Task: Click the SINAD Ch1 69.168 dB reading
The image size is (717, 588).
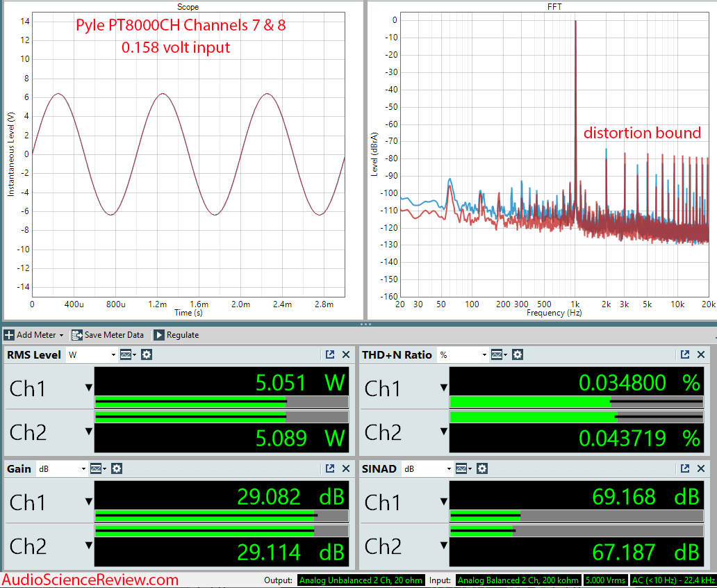Action: click(x=645, y=496)
